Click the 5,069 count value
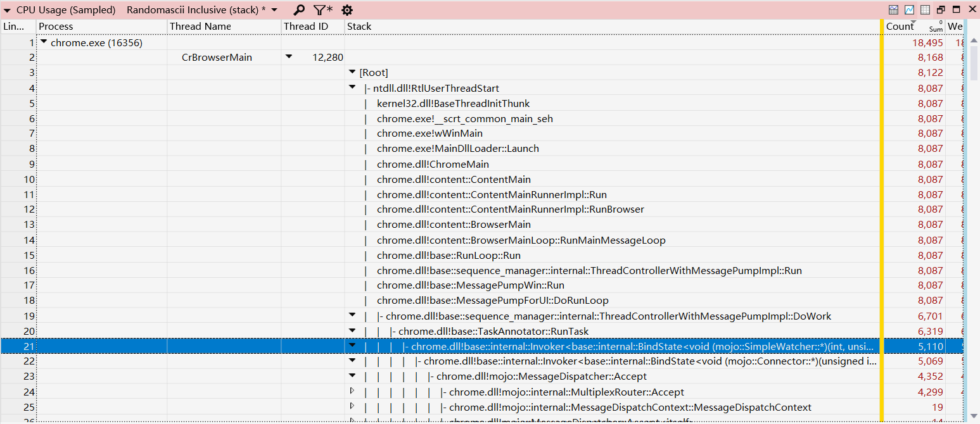This screenshot has height=424, width=980. 930,361
